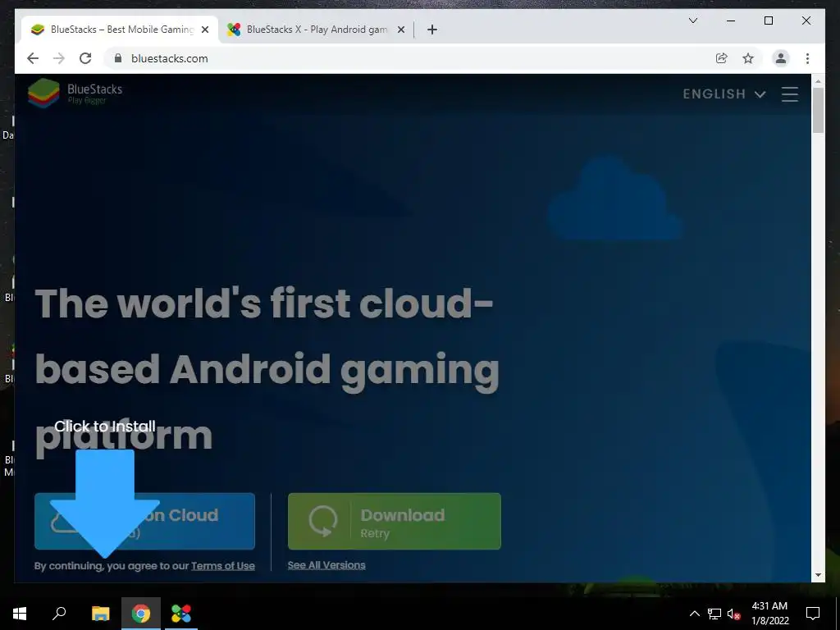840x630 pixels.
Task: Open the tab search dropdown chevron
Action: tap(692, 21)
